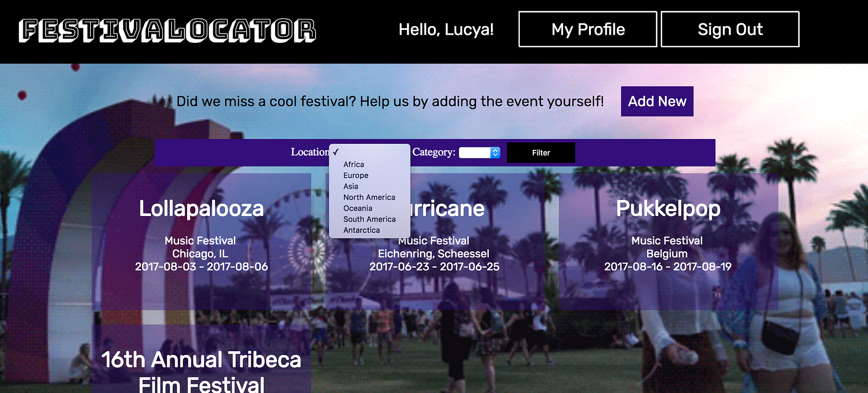Click the 'Chicago, IL' location text
Screen dimensions: 868x393
[x=200, y=254]
